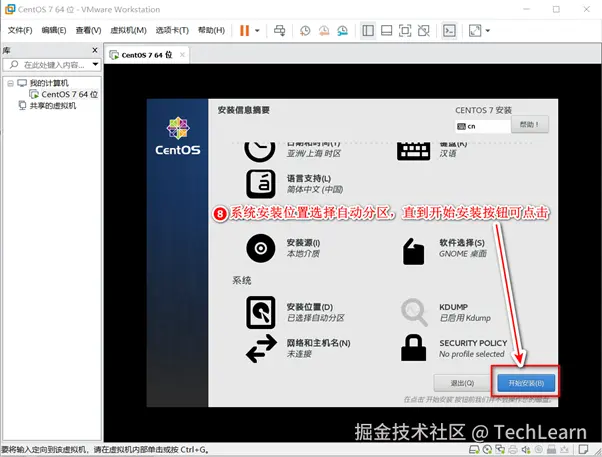Open the keyboard settings icon
Image resolution: width=602 pixels, height=457 pixels.
point(413,151)
